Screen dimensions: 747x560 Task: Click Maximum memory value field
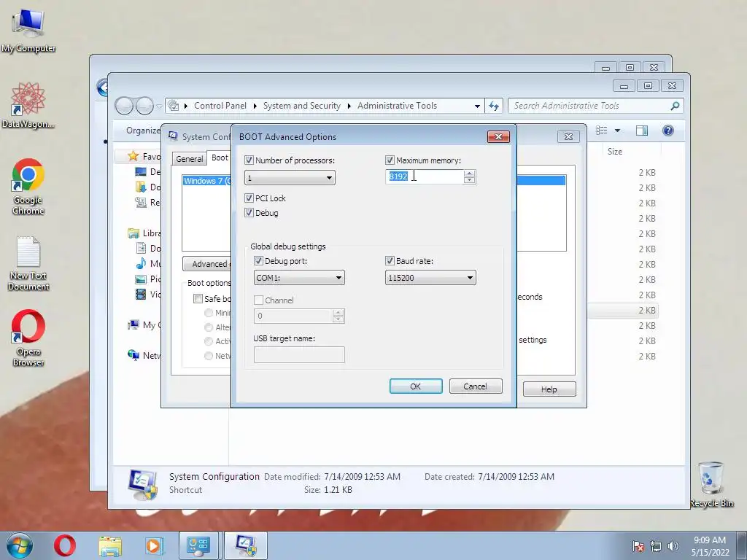click(425, 176)
